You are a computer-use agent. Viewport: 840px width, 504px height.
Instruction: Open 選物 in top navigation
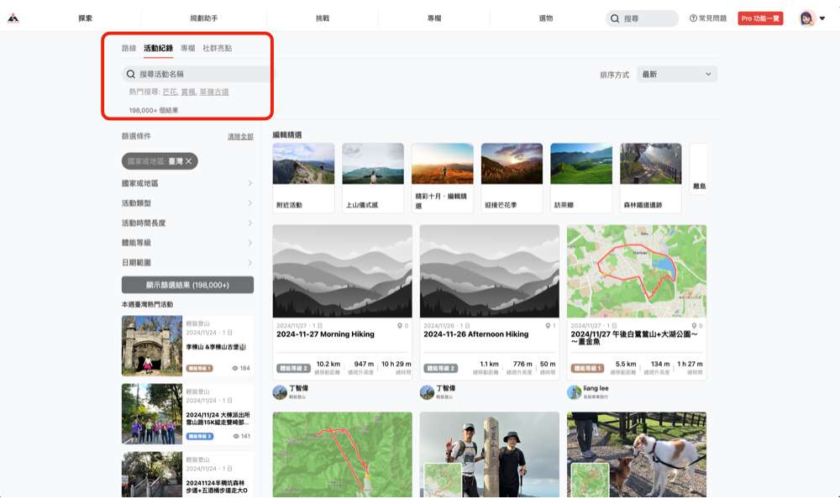click(546, 18)
